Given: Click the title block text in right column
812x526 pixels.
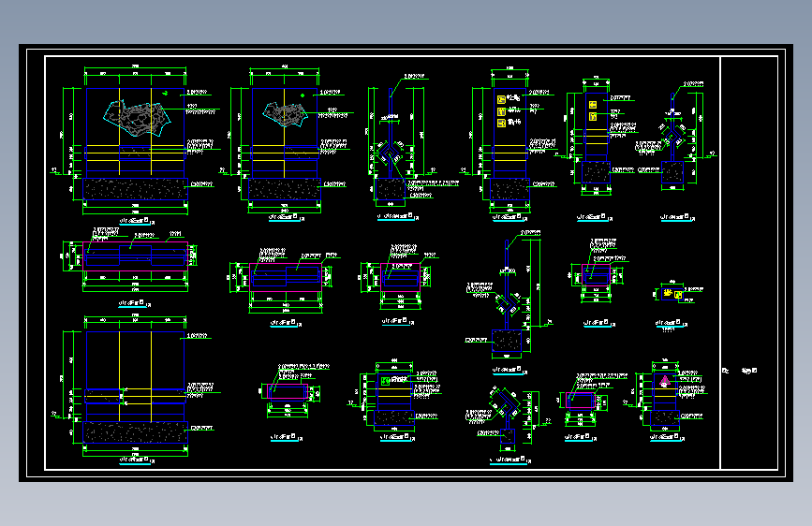Looking at the screenshot, I should click(x=740, y=371).
